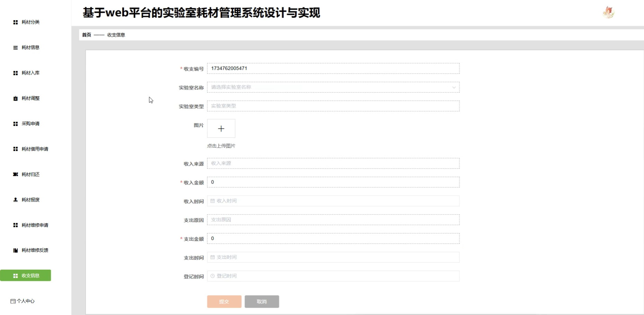Cancel the form using 取消 button

point(262,301)
